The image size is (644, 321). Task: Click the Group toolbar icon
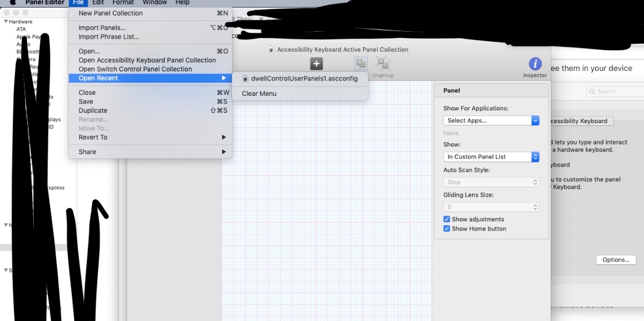click(x=361, y=64)
